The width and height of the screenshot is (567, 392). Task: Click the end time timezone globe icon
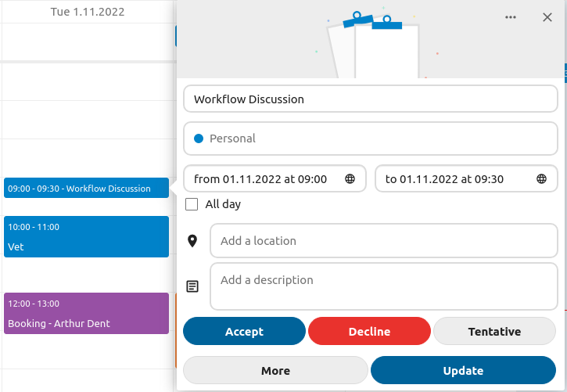point(541,179)
